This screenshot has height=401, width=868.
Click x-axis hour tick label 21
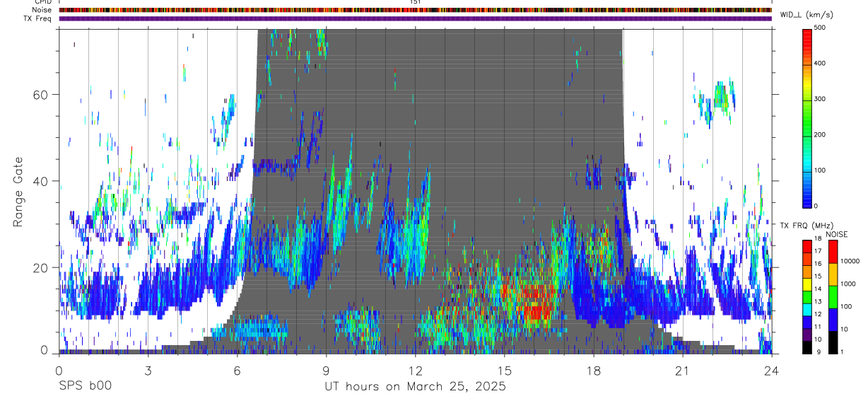(682, 370)
